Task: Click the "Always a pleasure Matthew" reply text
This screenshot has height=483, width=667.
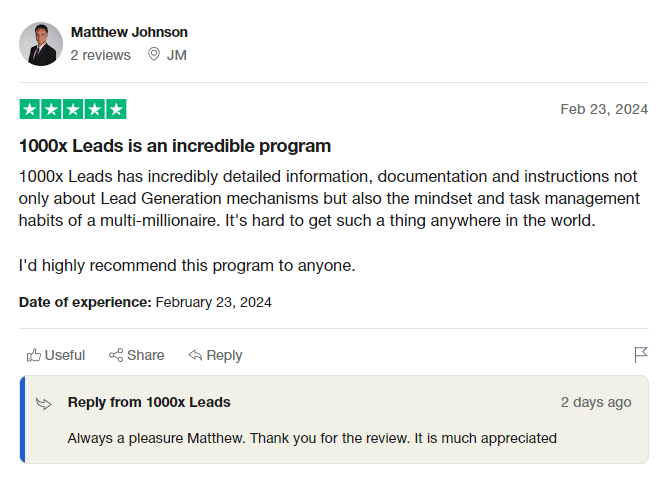Action: tap(312, 437)
